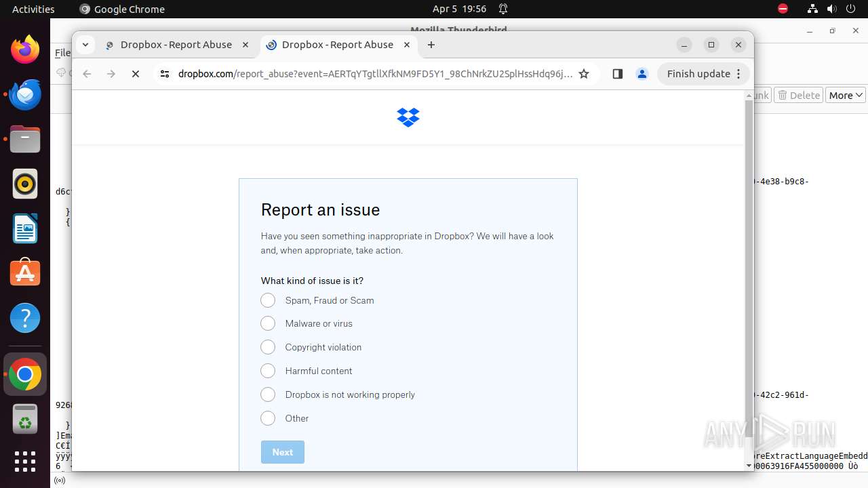Click the Delete button in Thunderbird window
The image size is (868, 488).
click(799, 96)
